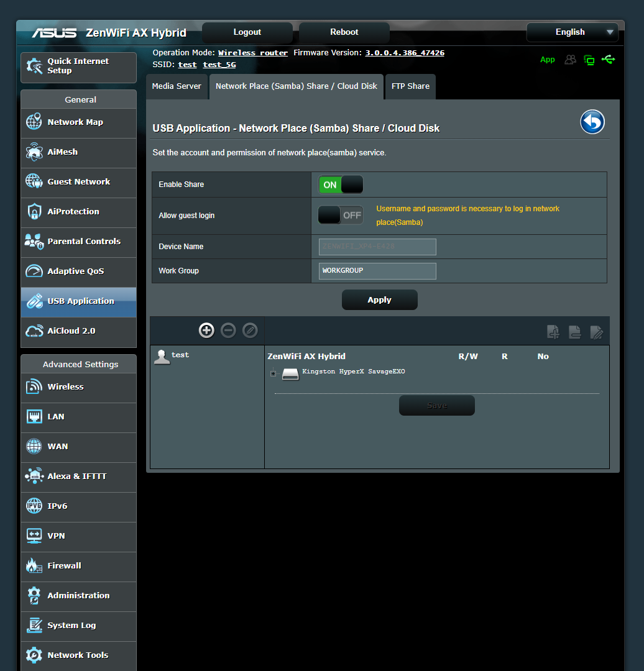The height and width of the screenshot is (671, 644).
Task: Apply the Samba share settings
Action: tap(379, 299)
